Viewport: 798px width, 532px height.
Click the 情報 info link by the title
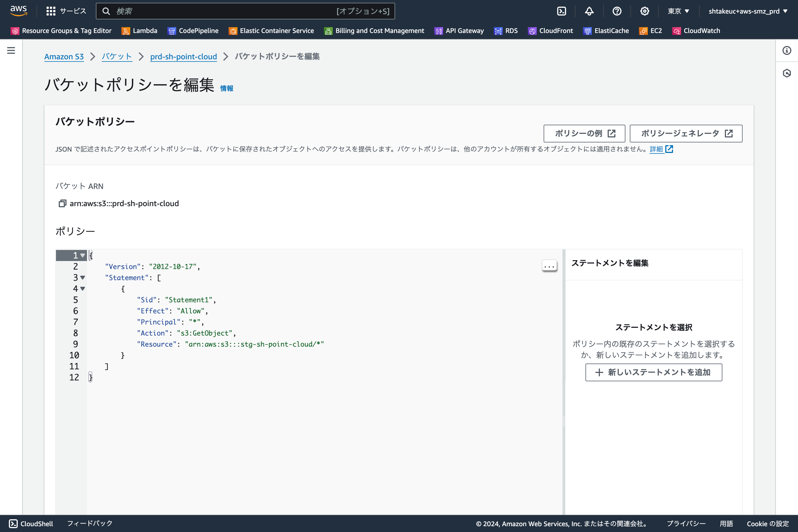point(227,89)
